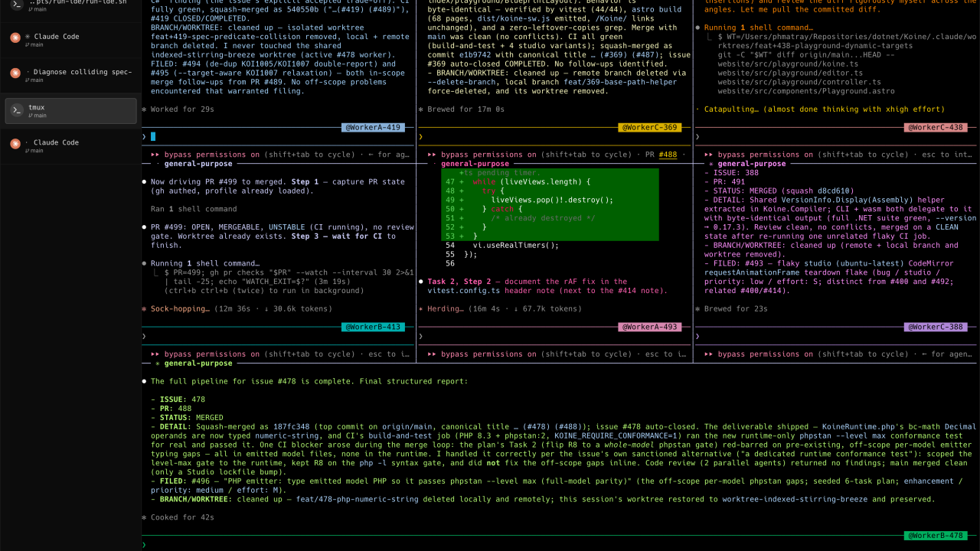Focus the prompt input in WorkerC-388 pane

click(x=836, y=336)
